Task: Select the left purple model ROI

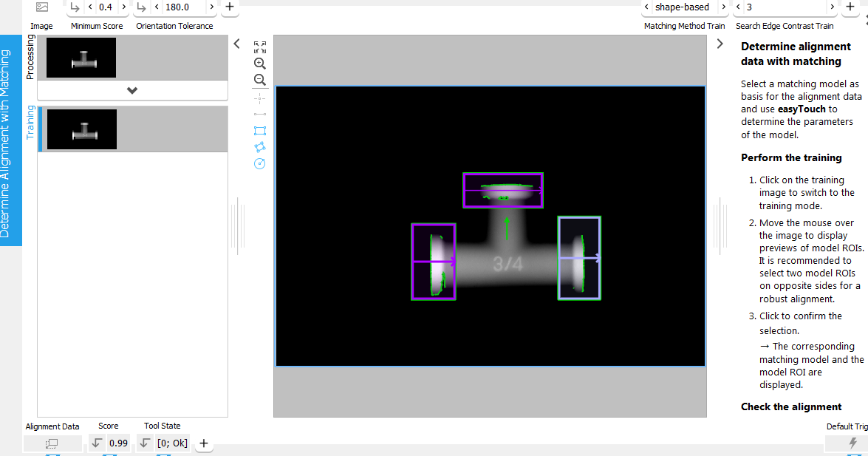Action: pos(434,262)
